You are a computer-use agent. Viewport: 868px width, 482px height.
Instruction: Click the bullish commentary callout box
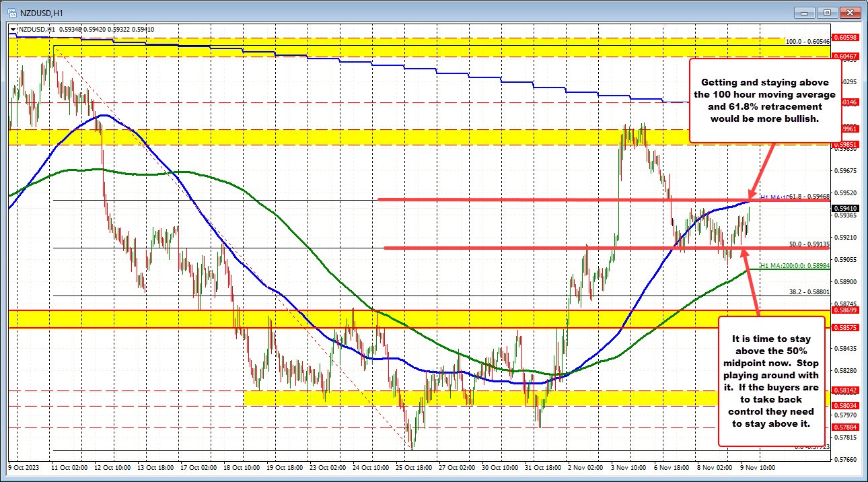[764, 101]
